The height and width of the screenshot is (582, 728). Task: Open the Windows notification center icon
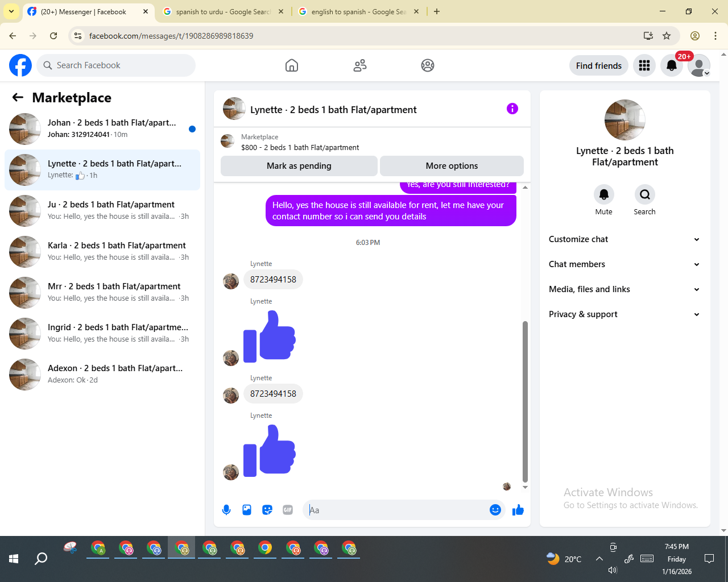coord(709,559)
